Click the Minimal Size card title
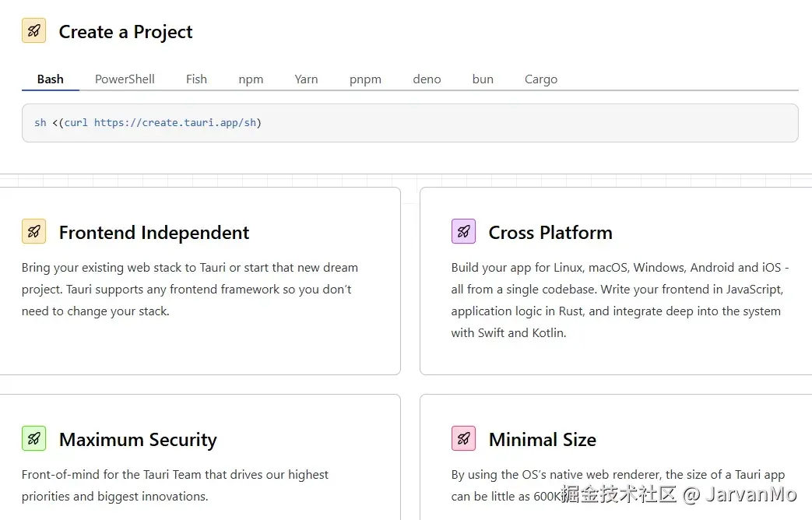812x520 pixels. (543, 440)
